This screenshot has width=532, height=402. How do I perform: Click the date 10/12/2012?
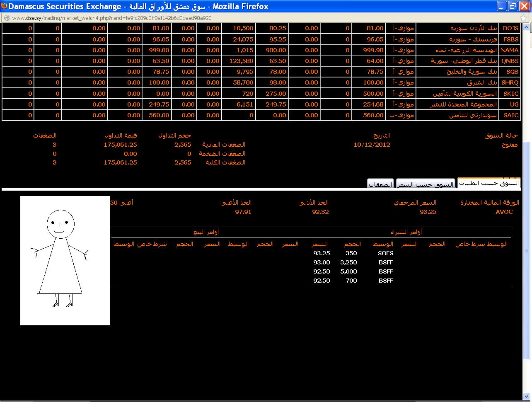point(372,145)
